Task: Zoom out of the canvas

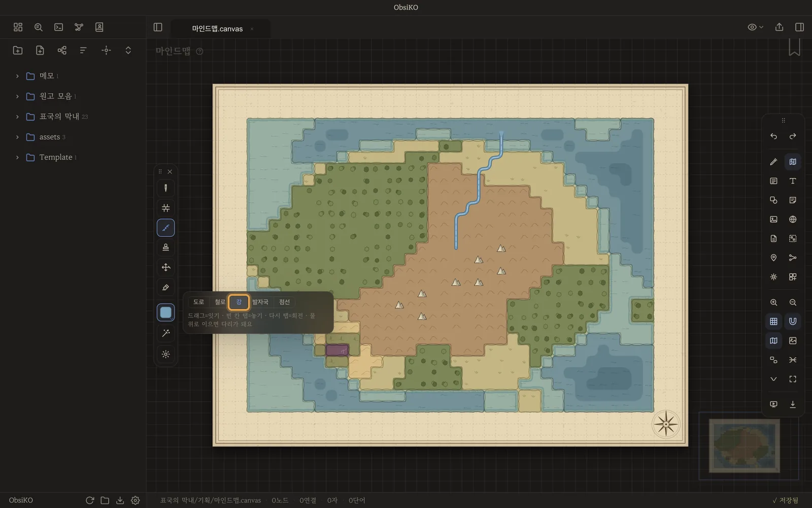Action: coord(793,302)
